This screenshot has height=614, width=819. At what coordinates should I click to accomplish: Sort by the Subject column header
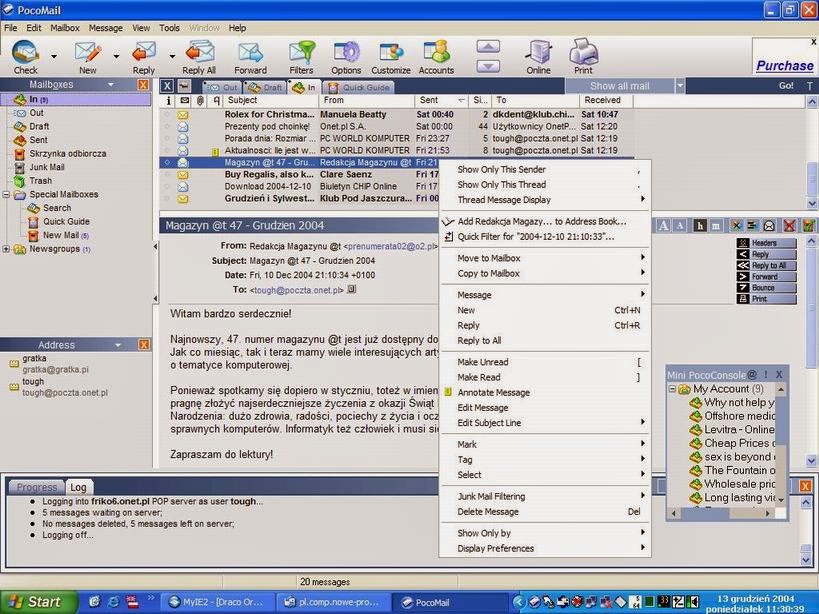click(270, 100)
